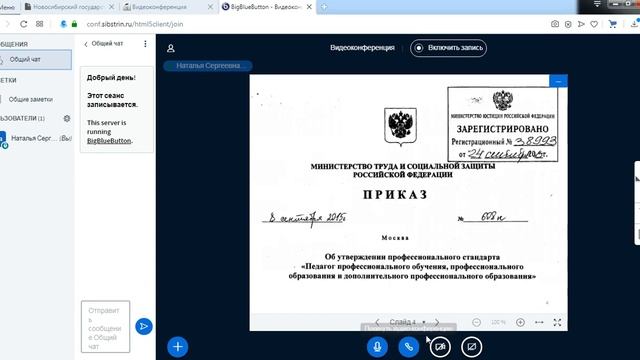Zoom in the presentation slide

click(520, 322)
